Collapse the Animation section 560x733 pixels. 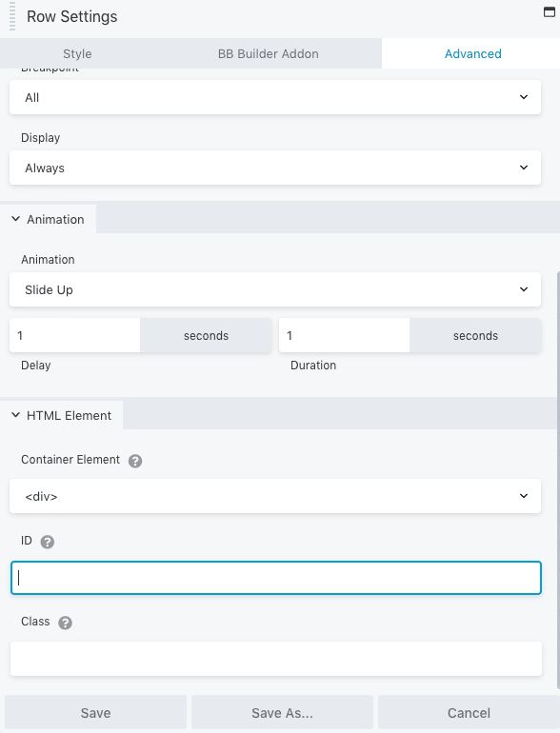[49, 219]
